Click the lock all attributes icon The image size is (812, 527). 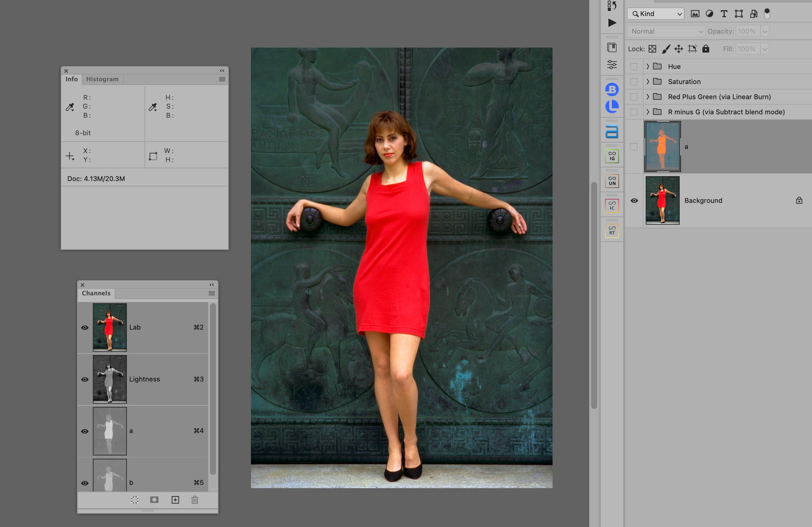(x=705, y=49)
